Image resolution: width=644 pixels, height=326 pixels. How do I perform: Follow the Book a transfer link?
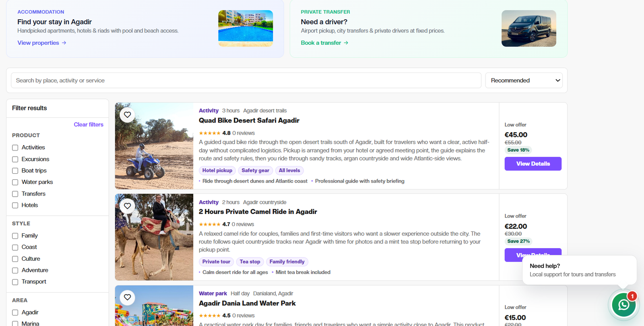click(324, 43)
